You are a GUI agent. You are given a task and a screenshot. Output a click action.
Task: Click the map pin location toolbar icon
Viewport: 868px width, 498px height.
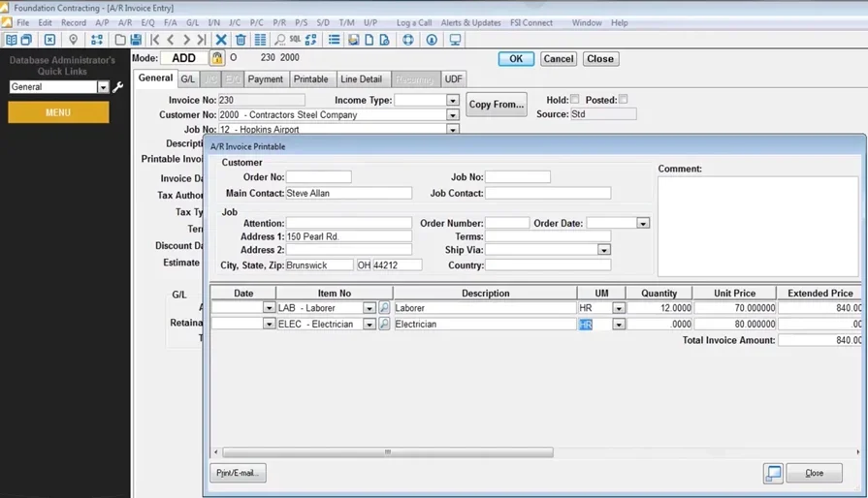[73, 40]
